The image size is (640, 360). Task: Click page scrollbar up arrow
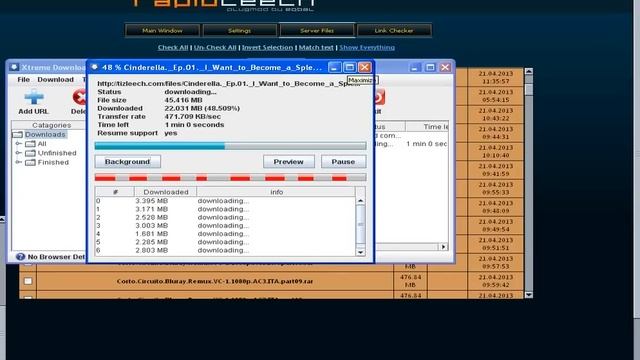[529, 71]
